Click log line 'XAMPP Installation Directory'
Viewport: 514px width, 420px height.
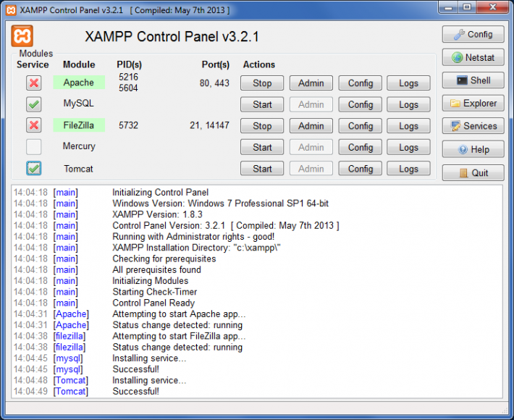(x=196, y=248)
